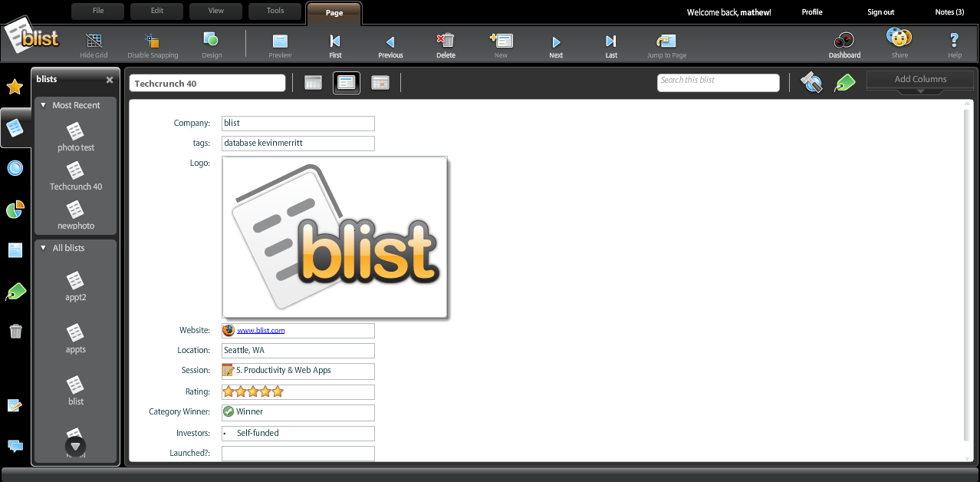Click the Help question mark icon

(x=954, y=41)
